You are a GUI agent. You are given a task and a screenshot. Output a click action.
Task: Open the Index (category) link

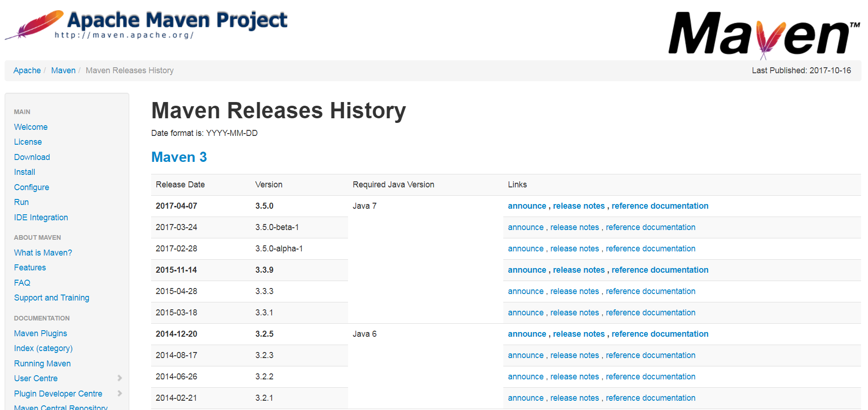click(43, 348)
